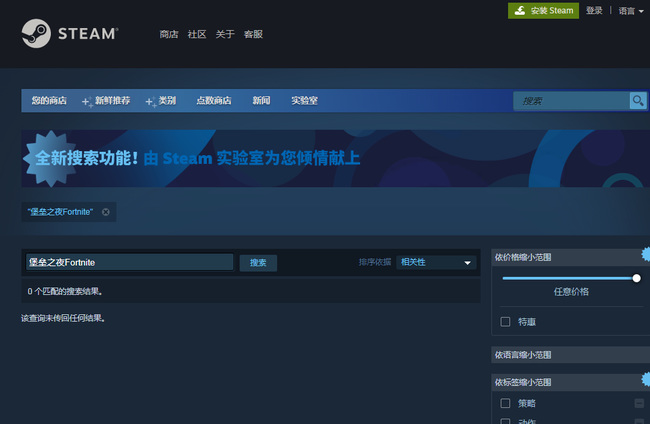Screen dimensions: 650x424
Task: Open the 客服 top menu
Action: click(253, 34)
